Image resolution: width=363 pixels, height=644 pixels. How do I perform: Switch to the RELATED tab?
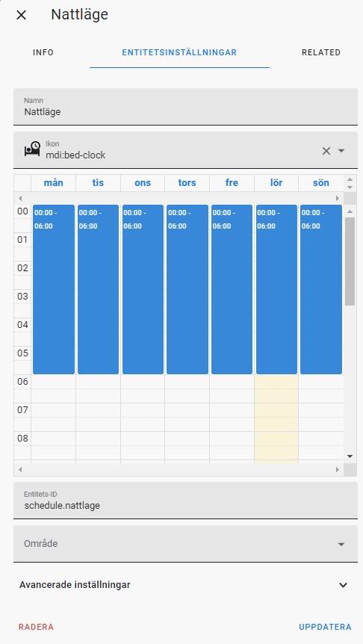pos(321,52)
